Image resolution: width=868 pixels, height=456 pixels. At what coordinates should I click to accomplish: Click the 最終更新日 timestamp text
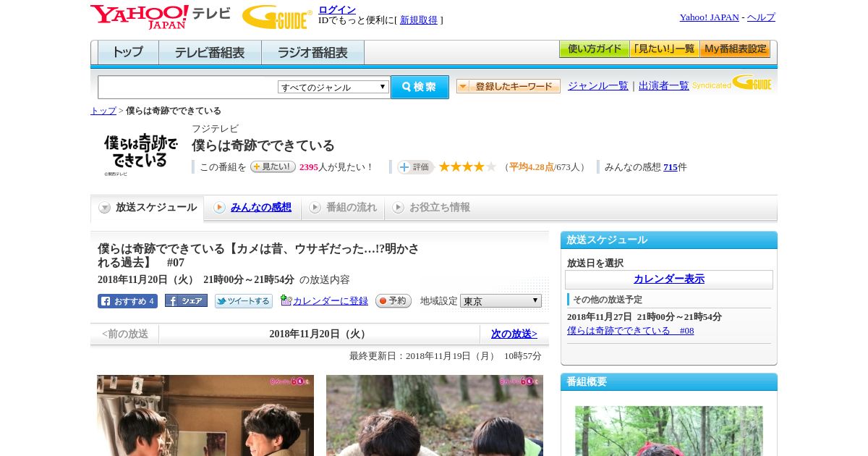[x=446, y=356]
